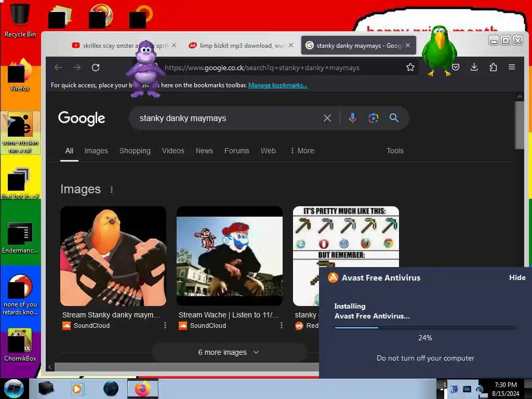
Task: Click the horizontal scrollbar left arrow
Action: click(x=50, y=367)
